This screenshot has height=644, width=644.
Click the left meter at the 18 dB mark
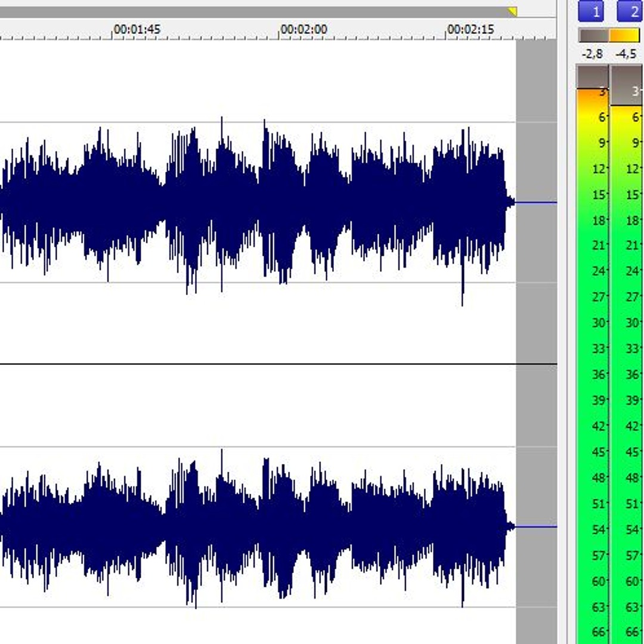click(x=592, y=221)
